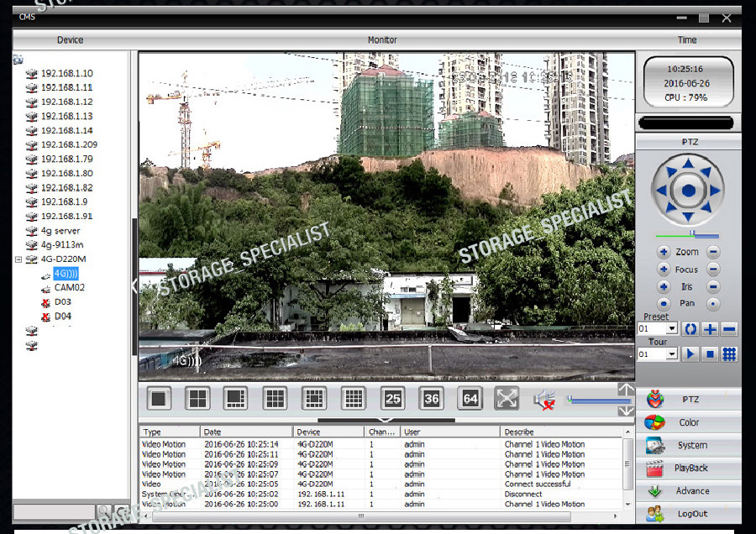Select device 192.168.1.91

66,217
